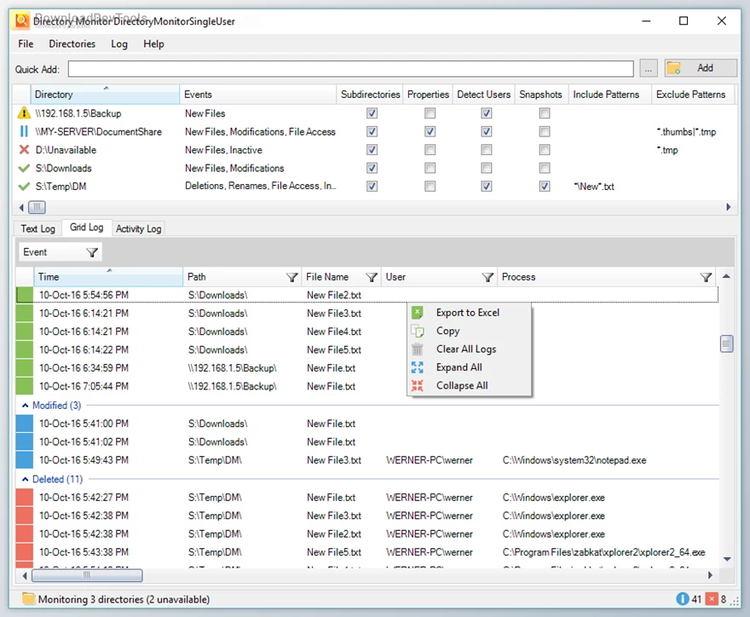Select the Grid Log tab
750x617 pixels.
pyautogui.click(x=87, y=227)
